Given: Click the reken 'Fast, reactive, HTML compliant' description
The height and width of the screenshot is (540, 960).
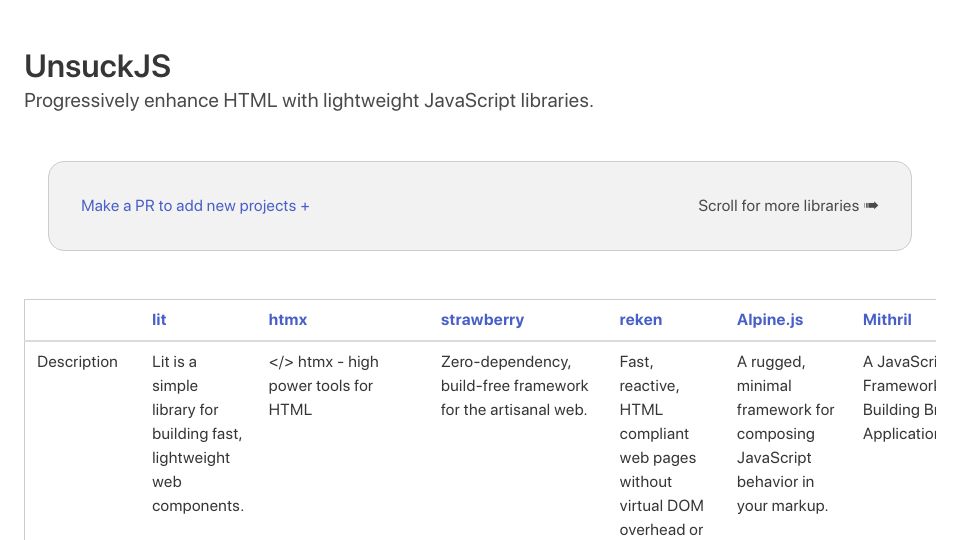Looking at the screenshot, I should pos(661,446).
